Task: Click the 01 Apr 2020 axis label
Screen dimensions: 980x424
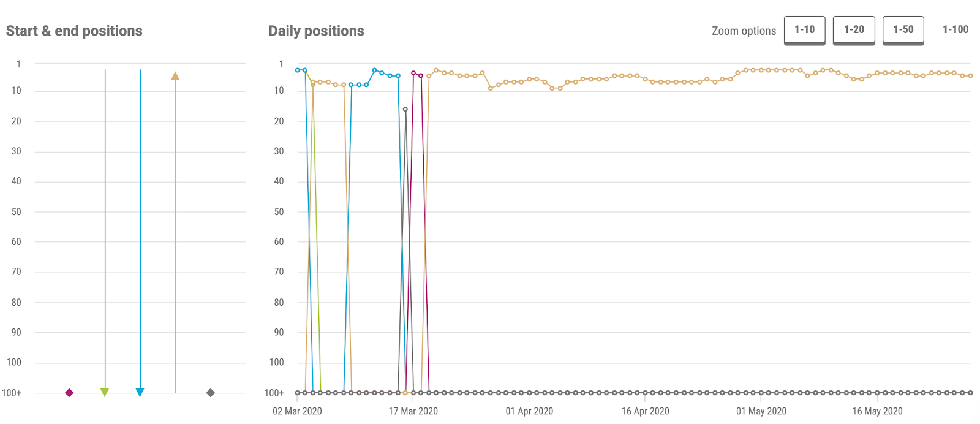Action: tap(529, 411)
